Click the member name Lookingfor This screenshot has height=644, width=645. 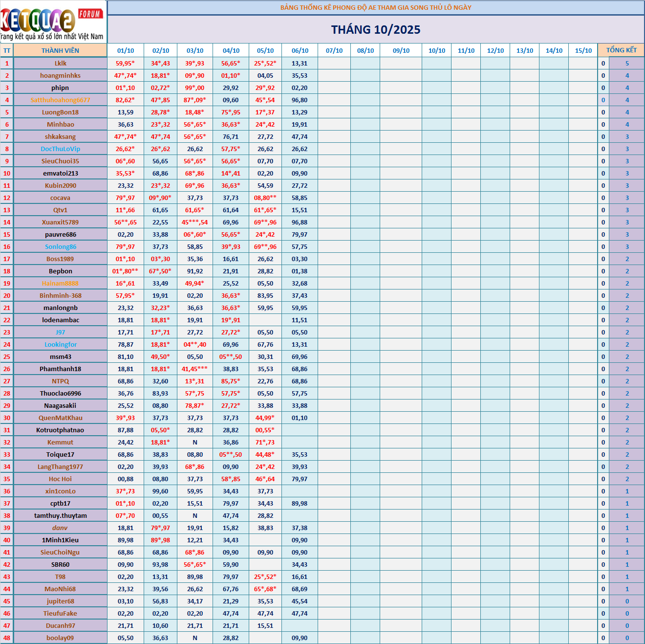click(x=60, y=345)
